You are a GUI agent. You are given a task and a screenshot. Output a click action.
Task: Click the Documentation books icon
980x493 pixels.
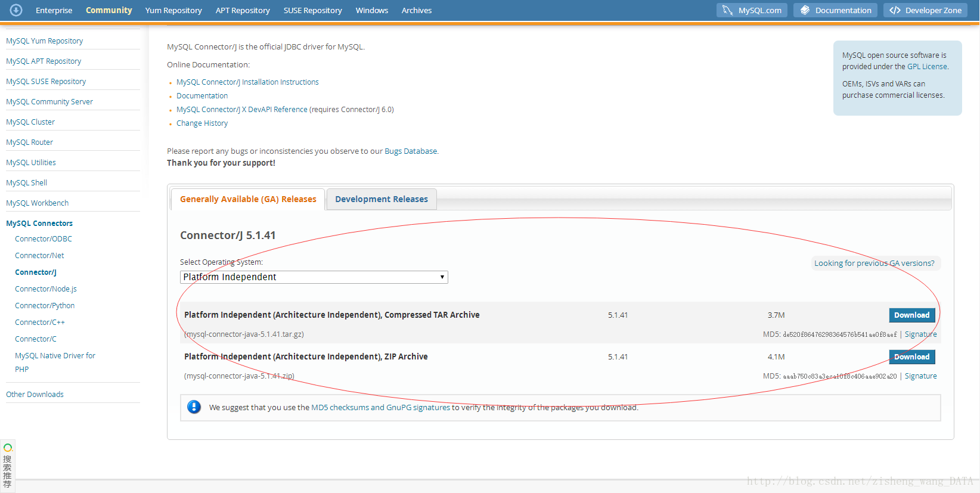pyautogui.click(x=805, y=10)
